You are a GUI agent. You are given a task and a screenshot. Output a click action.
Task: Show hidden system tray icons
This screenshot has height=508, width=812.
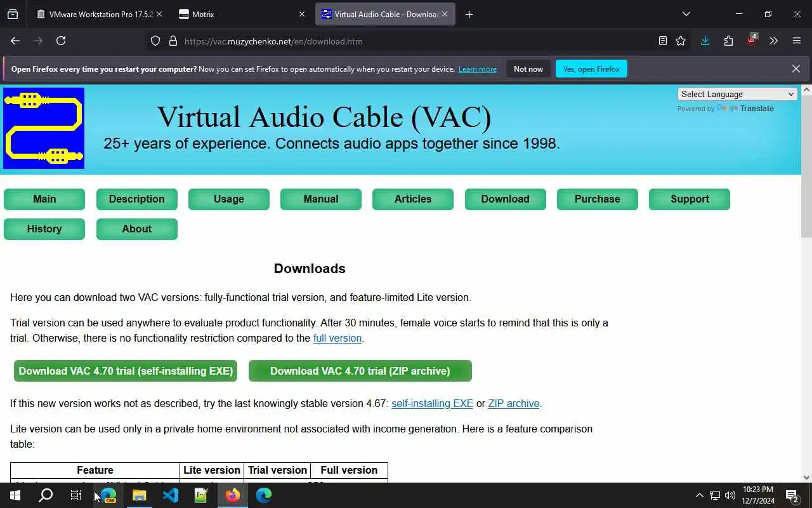[699, 495]
